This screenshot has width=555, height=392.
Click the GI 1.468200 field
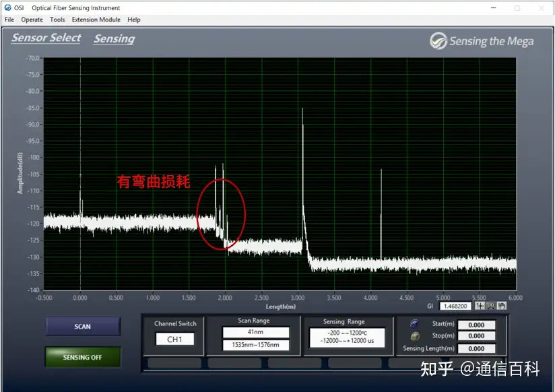455,306
